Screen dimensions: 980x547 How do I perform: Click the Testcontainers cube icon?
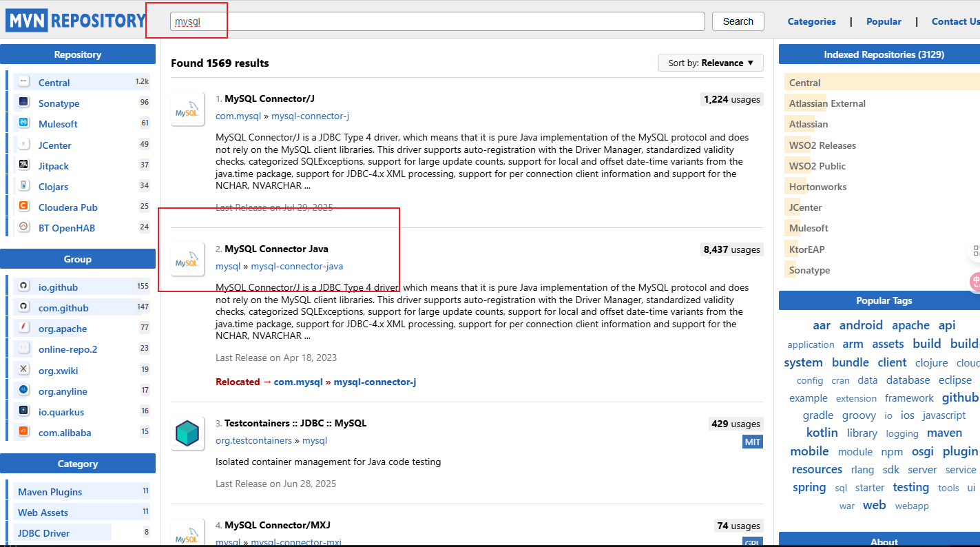click(187, 433)
